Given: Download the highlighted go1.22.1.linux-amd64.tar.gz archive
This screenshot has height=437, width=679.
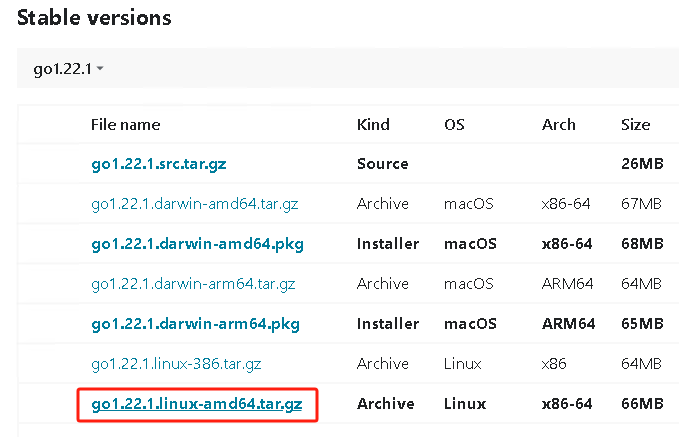Looking at the screenshot, I should pyautogui.click(x=196, y=404).
